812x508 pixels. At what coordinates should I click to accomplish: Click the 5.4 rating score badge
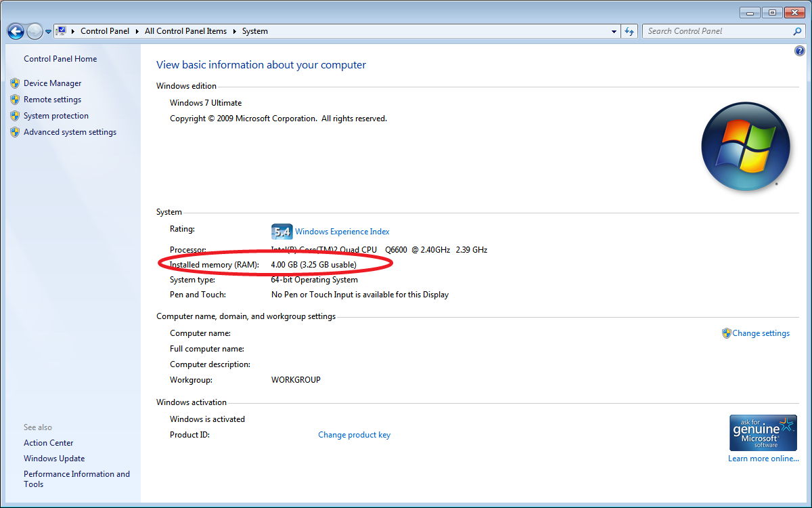281,232
